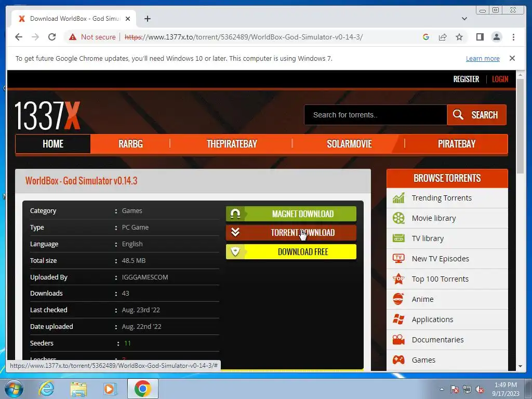Click the TORRENT DOWNLOAD button
This screenshot has height=399, width=532.
click(291, 233)
